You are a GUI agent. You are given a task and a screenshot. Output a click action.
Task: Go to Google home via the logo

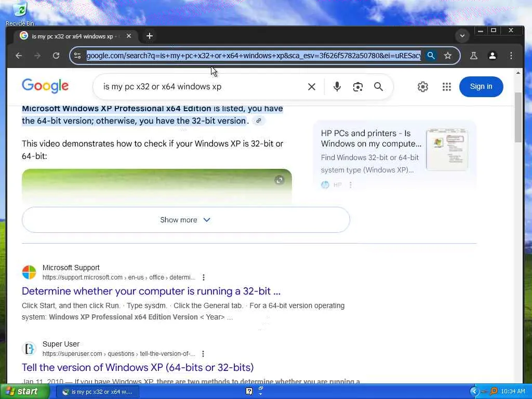[46, 86]
